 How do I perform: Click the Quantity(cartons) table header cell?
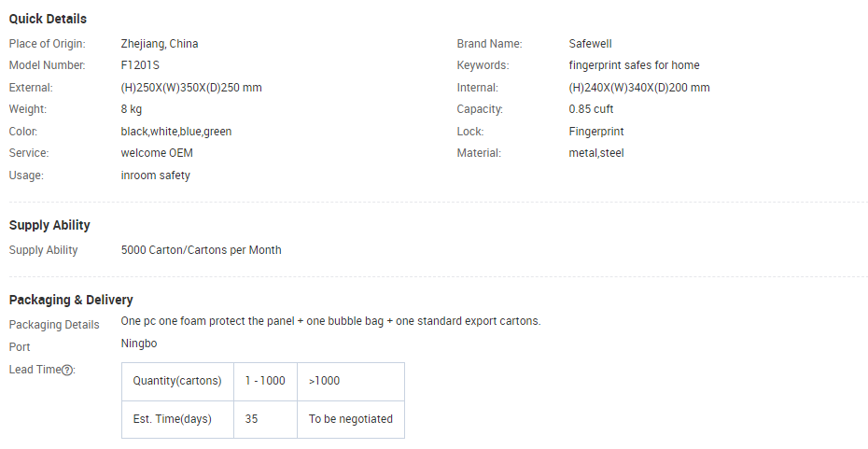[x=177, y=381]
